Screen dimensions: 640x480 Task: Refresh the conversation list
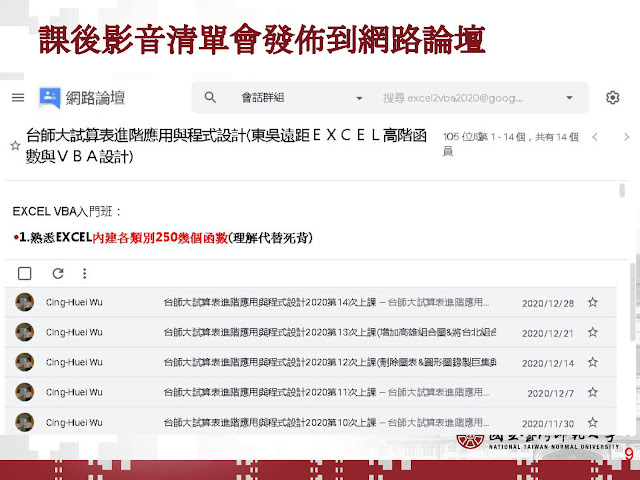[58, 273]
